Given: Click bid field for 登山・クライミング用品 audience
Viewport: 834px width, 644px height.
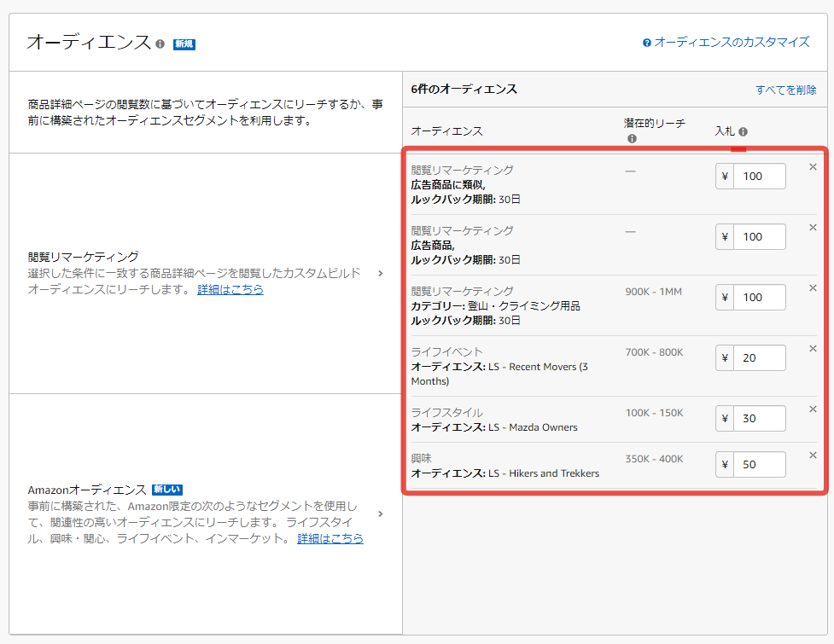Looking at the screenshot, I should click(x=759, y=298).
